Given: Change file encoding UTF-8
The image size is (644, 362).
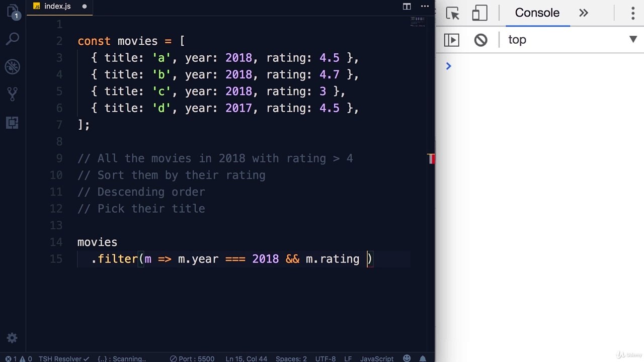Looking at the screenshot, I should coord(326,358).
